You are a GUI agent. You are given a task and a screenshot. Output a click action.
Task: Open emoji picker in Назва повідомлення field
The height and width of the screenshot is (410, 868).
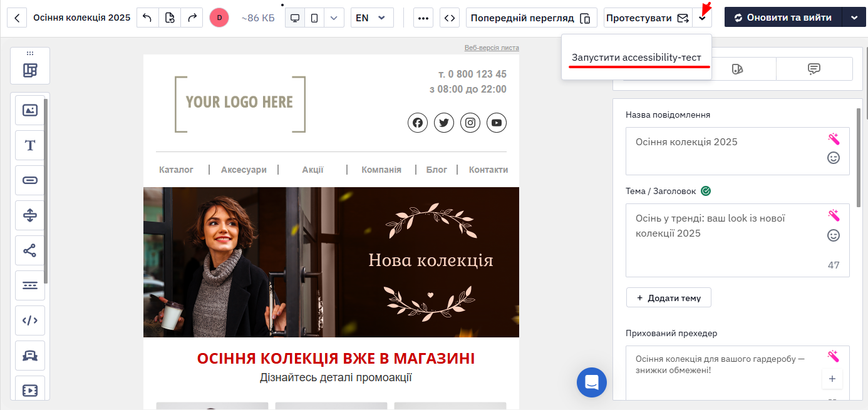pyautogui.click(x=834, y=158)
